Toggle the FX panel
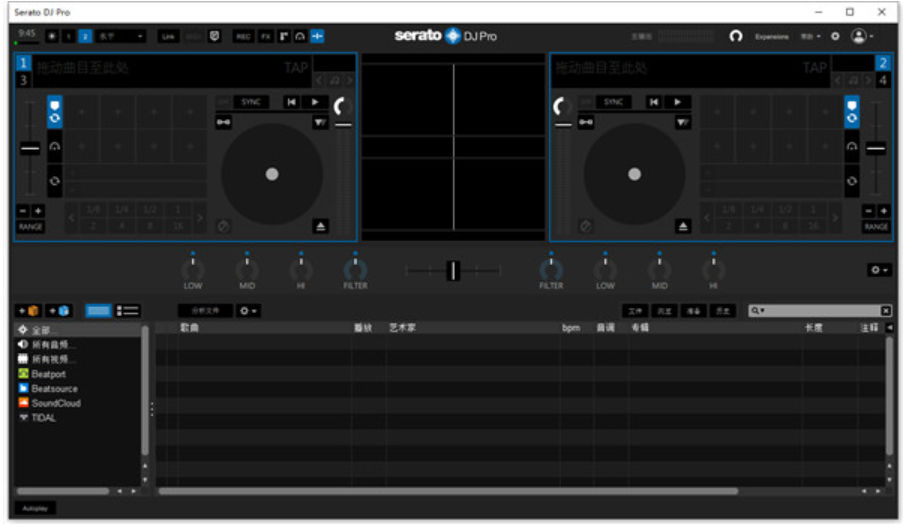This screenshot has width=909, height=525. point(266,36)
